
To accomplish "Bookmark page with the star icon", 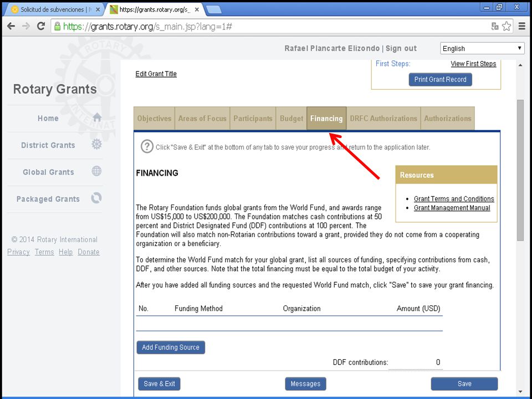I will 507,26.
